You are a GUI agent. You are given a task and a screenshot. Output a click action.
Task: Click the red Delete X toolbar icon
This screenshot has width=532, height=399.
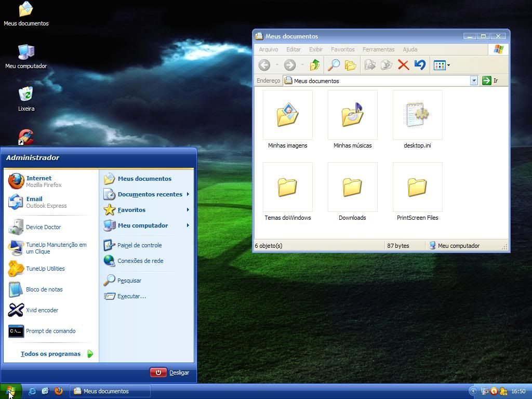tap(403, 65)
